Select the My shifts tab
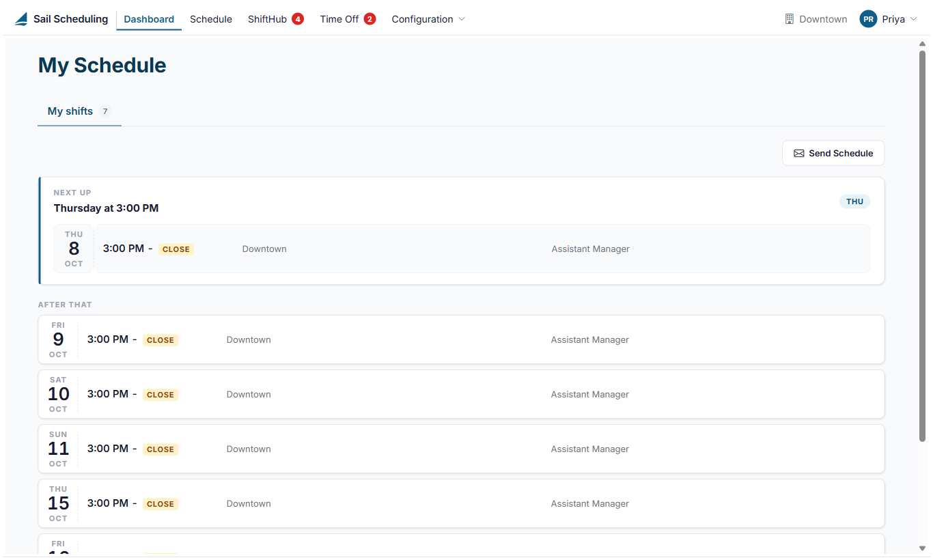The image size is (933, 560). (x=79, y=111)
